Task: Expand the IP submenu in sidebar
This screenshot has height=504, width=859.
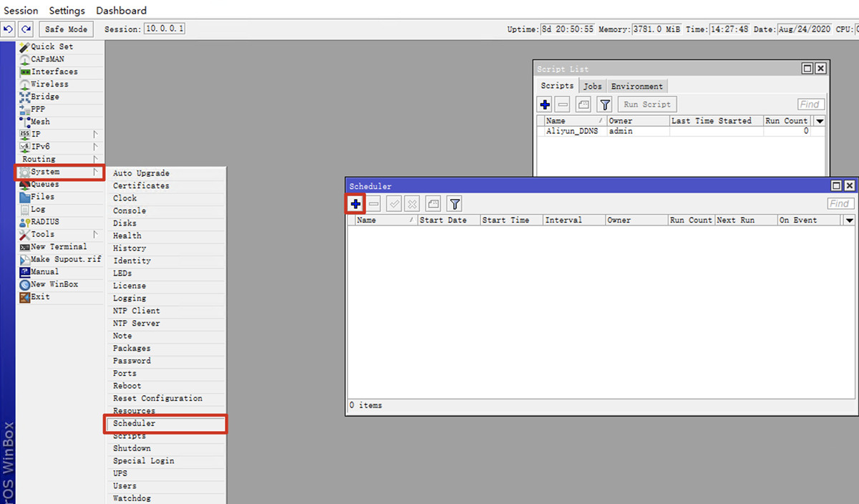Action: coord(36,134)
